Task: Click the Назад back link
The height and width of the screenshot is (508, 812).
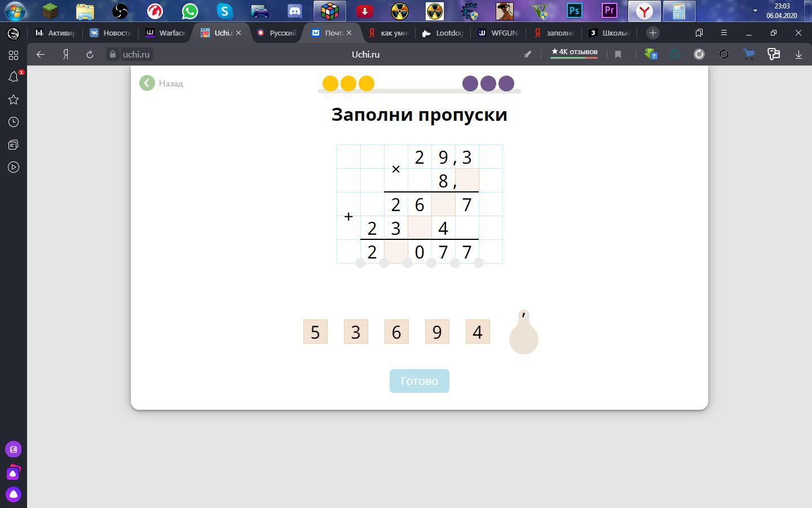Action: [162, 84]
